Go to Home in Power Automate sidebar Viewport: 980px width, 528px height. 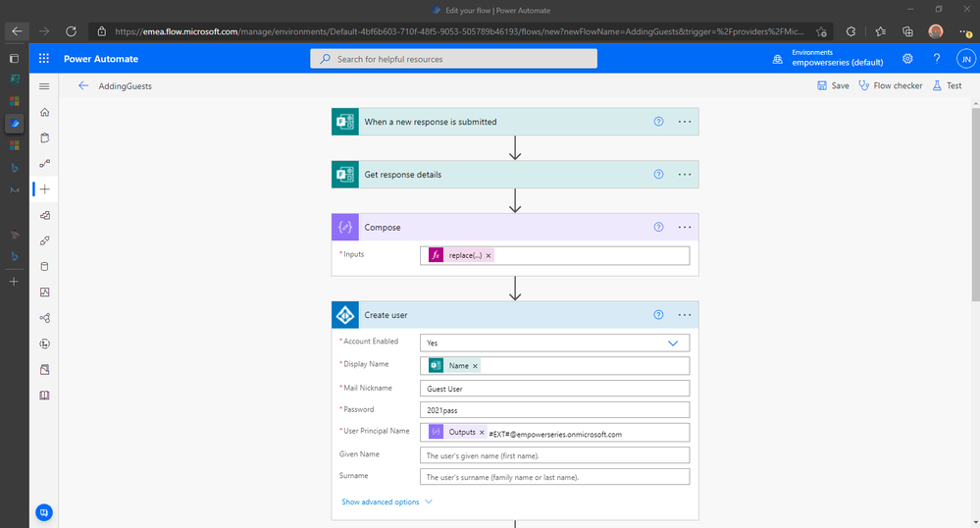point(44,112)
